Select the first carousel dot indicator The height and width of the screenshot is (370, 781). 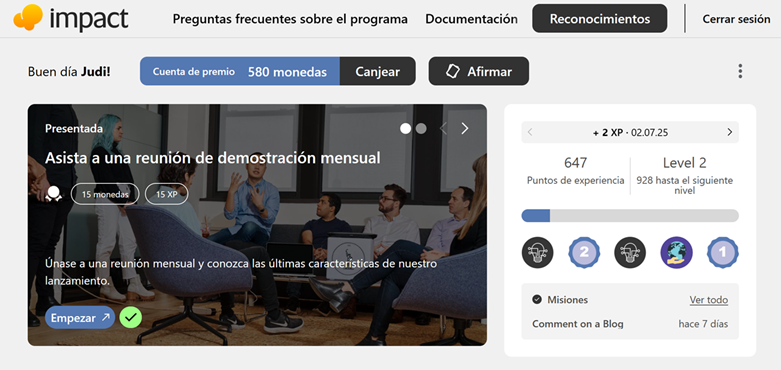pos(405,128)
